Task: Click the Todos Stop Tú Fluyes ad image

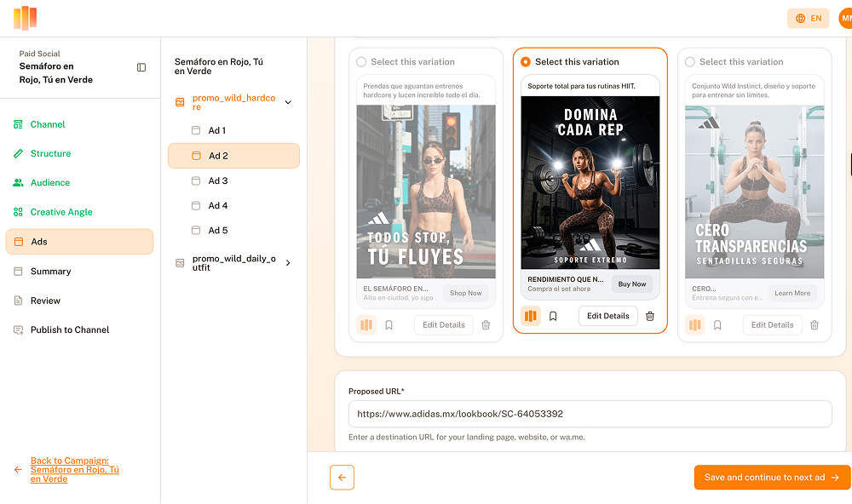Action: [426, 192]
